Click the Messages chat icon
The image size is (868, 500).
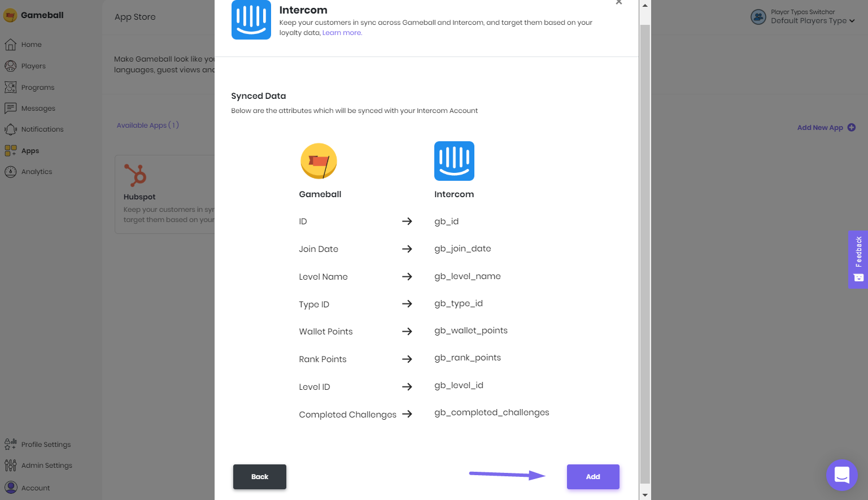point(10,108)
